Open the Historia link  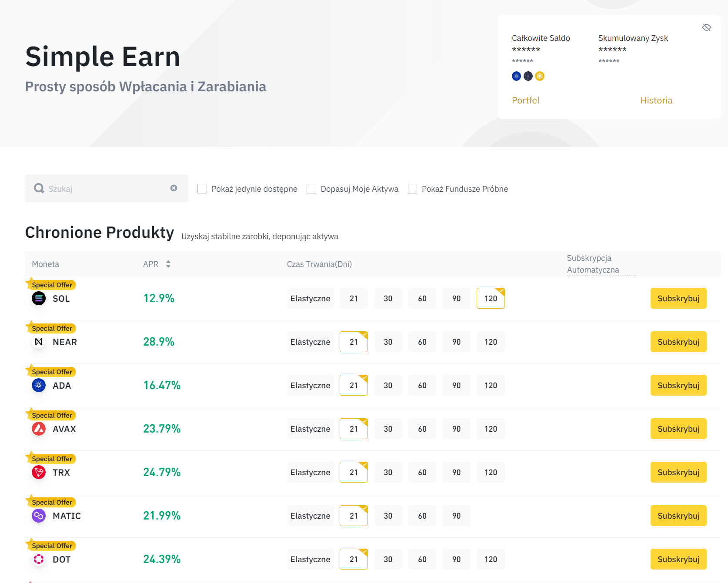[x=656, y=100]
